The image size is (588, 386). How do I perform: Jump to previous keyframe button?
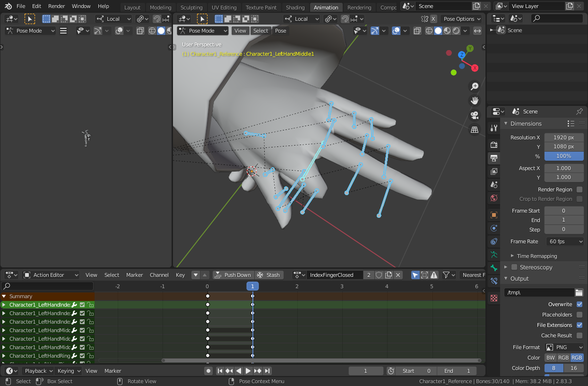229,371
